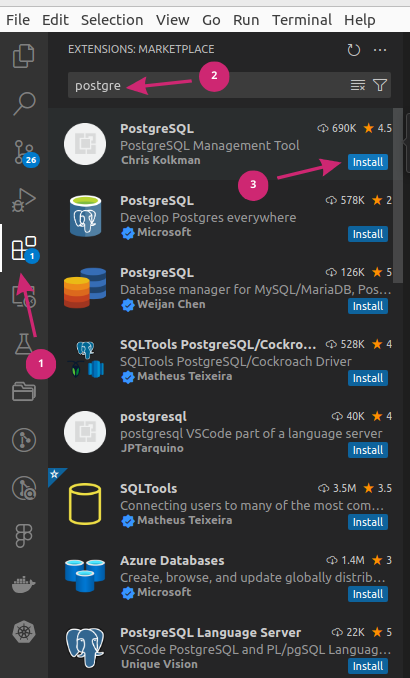Open Source Control with 26 changes
Viewport: 410px width, 678px height.
point(25,152)
